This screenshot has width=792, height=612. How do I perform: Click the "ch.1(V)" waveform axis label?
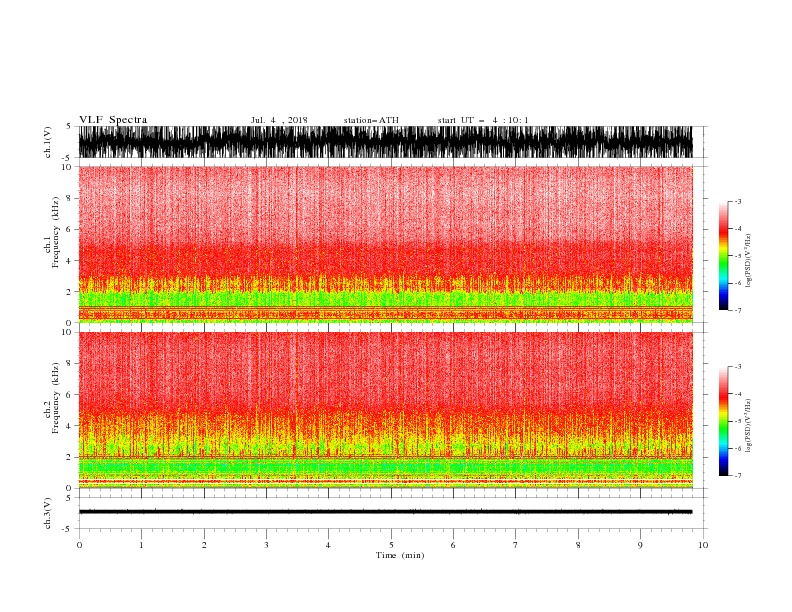click(48, 142)
